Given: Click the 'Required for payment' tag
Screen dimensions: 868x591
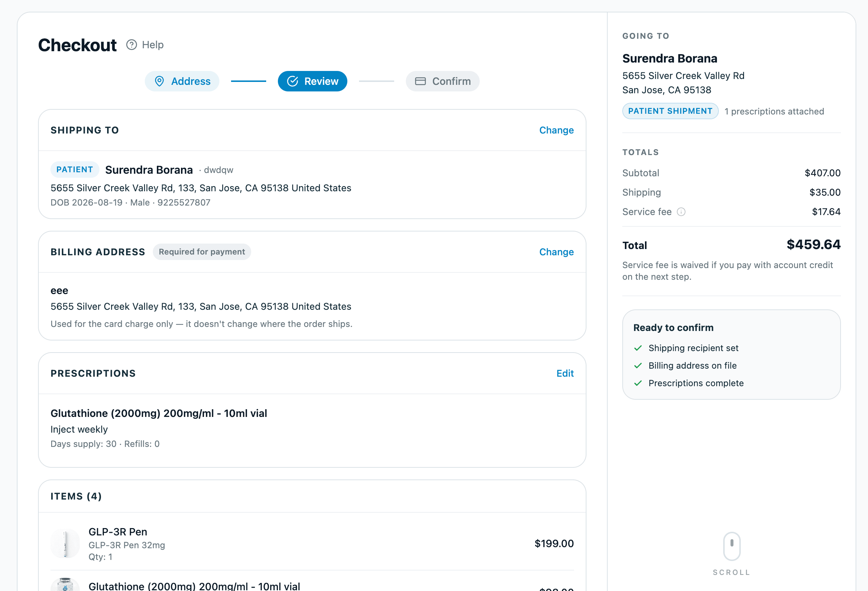Looking at the screenshot, I should [202, 252].
